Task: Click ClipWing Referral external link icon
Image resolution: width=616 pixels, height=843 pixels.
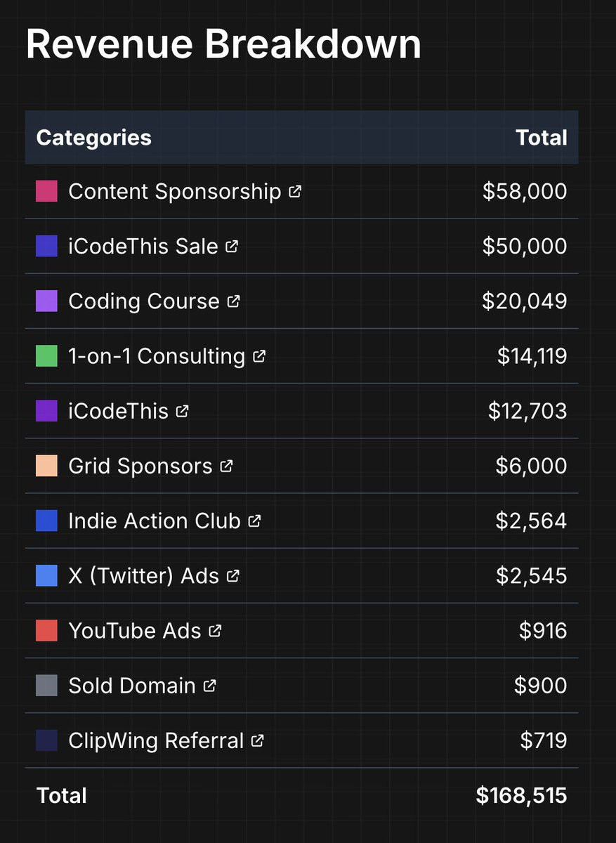Action: 258,740
